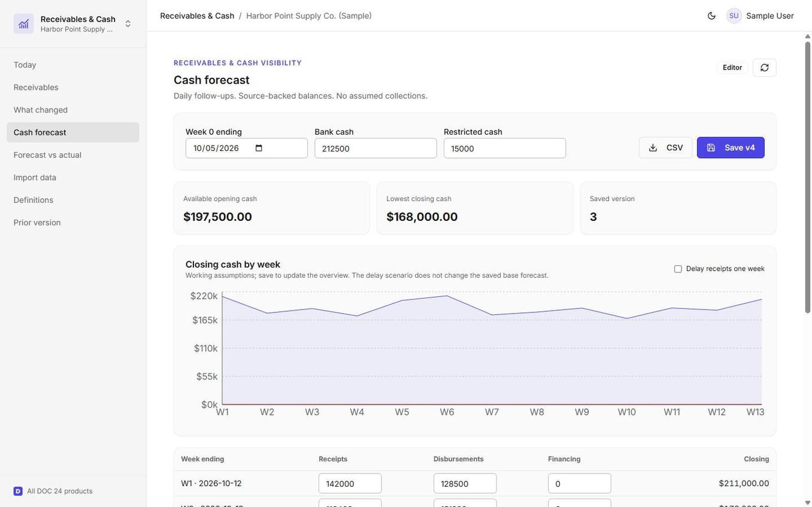The image size is (812, 507).
Task: Enable Delay receipts one week checkbox
Action: (678, 269)
